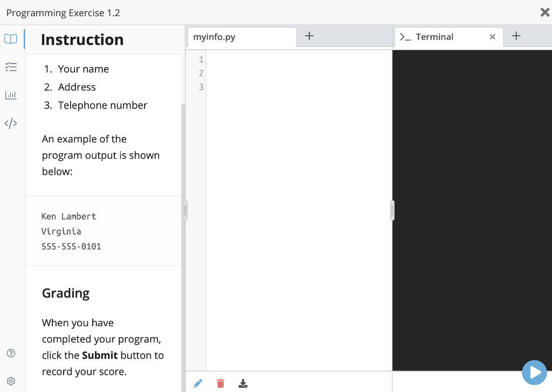Viewport: 552px width, 392px height.
Task: Select the pencil edit icon
Action: [x=198, y=383]
